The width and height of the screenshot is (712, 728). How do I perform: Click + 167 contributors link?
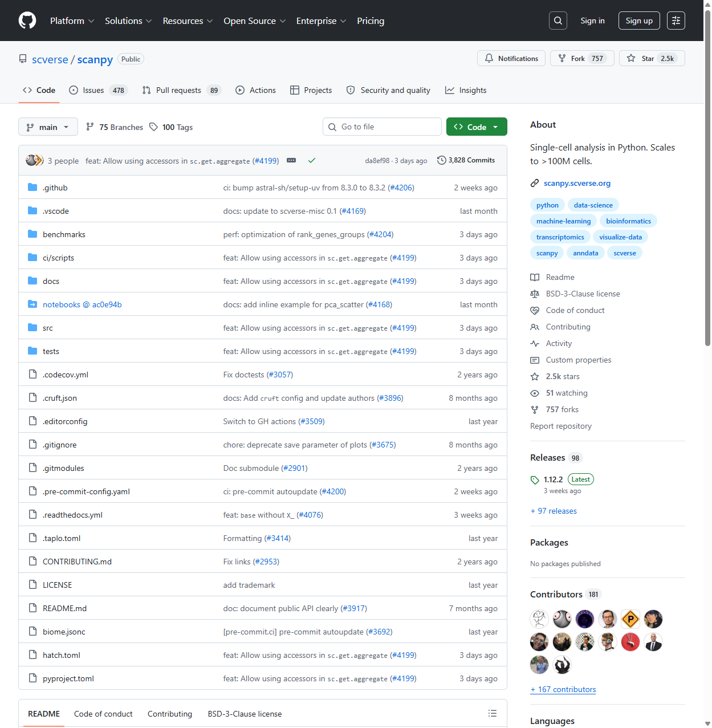(563, 689)
